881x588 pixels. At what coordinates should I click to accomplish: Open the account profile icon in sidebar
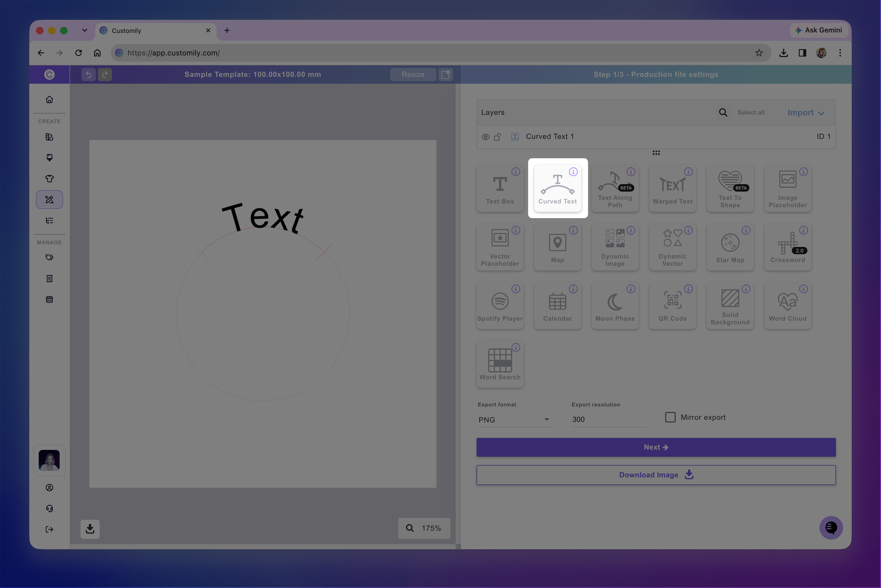pyautogui.click(x=49, y=487)
